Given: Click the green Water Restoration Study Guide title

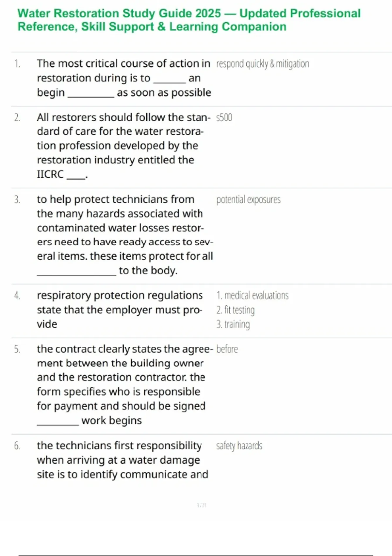Looking at the screenshot, I should (189, 20).
